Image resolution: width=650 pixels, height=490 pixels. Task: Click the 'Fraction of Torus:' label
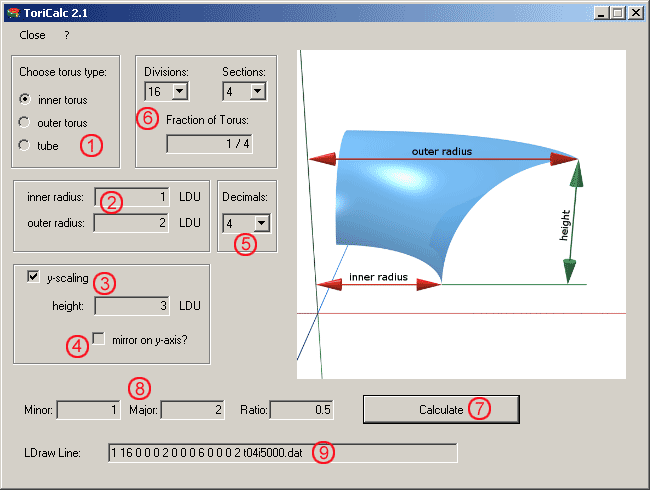[x=207, y=120]
